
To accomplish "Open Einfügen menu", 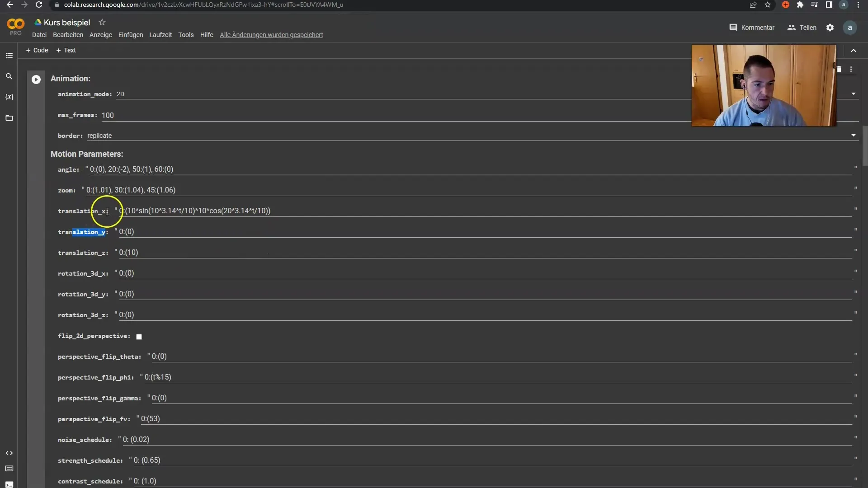I will point(131,35).
